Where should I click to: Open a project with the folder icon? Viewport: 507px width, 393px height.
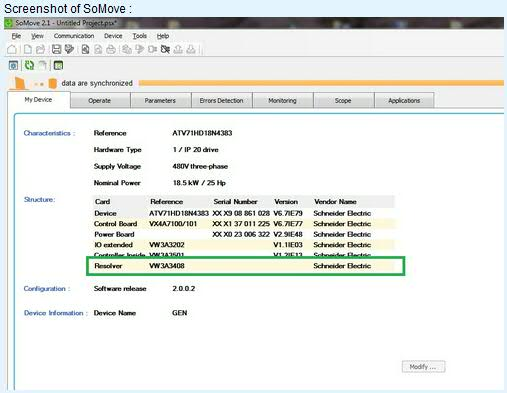[x=41, y=49]
